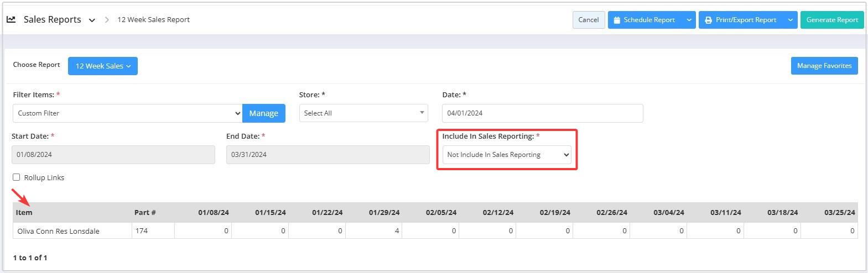The image size is (868, 273).
Task: Click the Part # column header
Action: coord(145,212)
